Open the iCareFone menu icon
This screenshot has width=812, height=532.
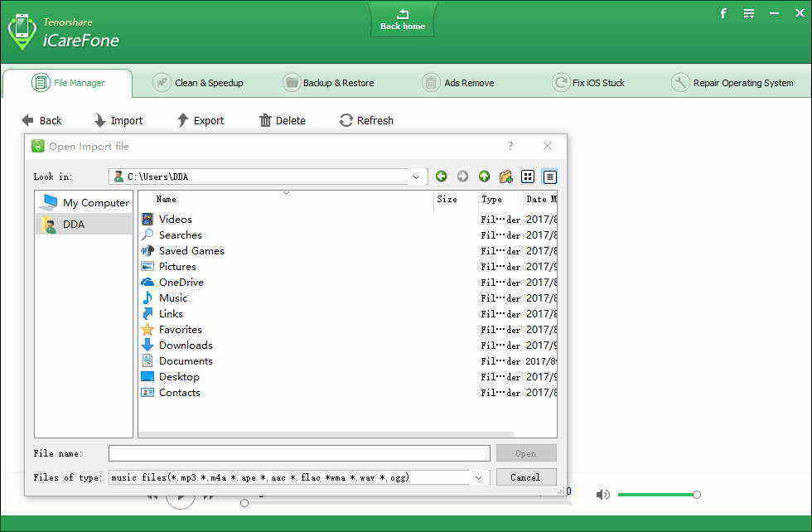[749, 13]
